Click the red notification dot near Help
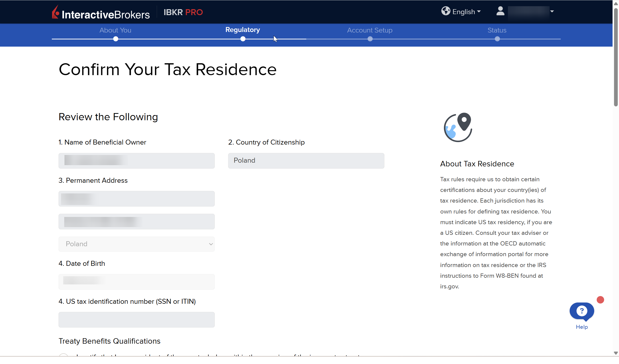This screenshot has width=619, height=364. (600, 300)
